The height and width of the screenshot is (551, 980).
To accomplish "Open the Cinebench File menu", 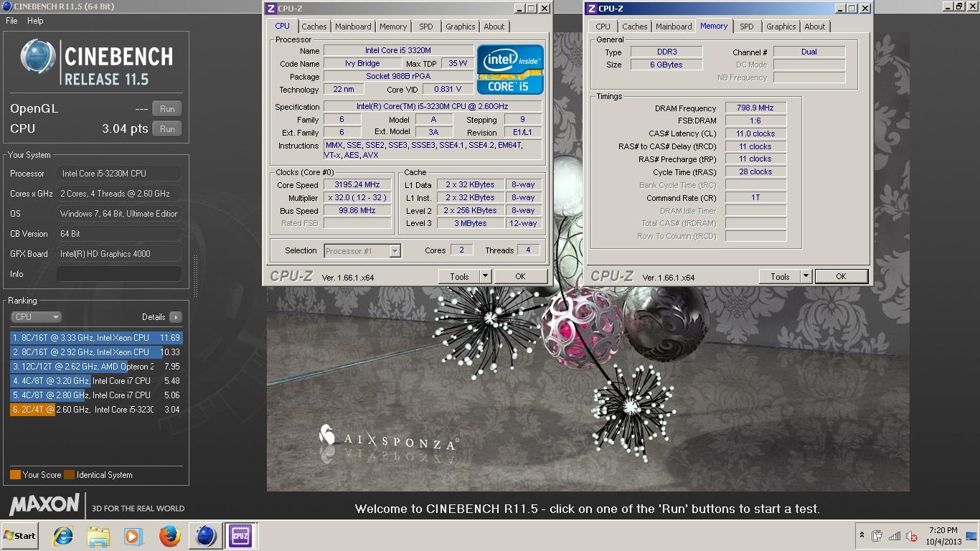I will [x=11, y=21].
